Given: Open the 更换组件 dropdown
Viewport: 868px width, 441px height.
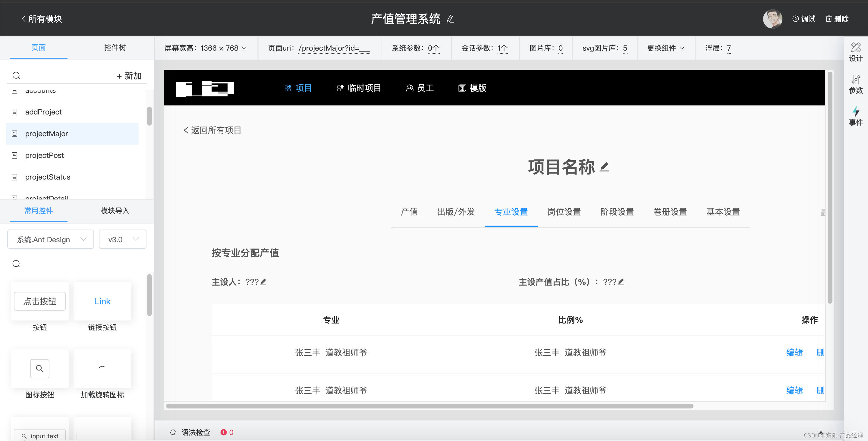Looking at the screenshot, I should coord(665,48).
